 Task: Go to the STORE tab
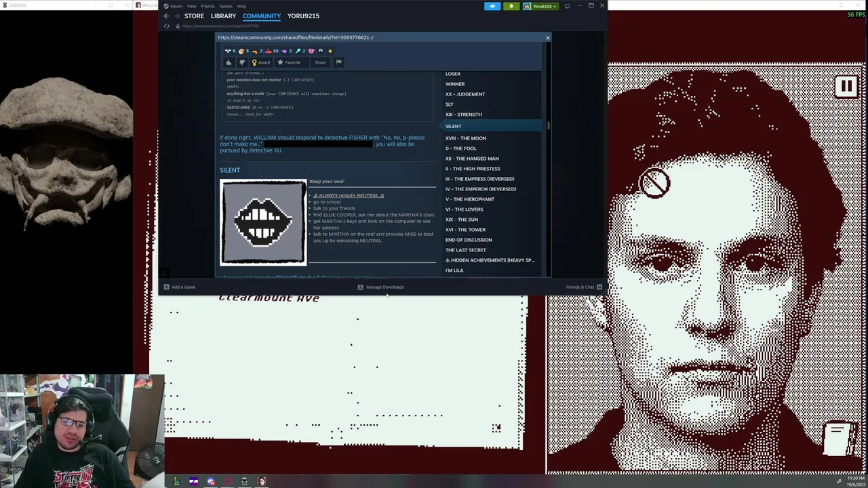click(x=194, y=16)
